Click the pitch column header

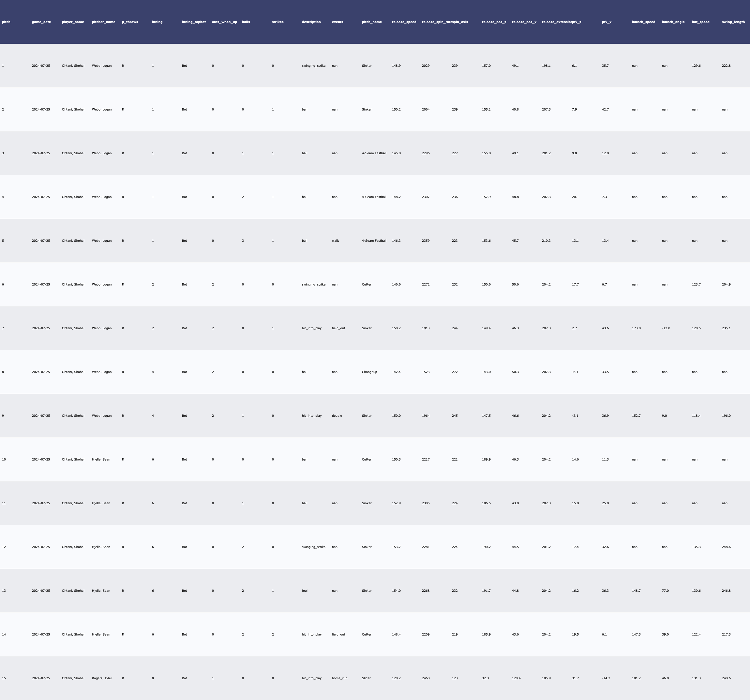tap(6, 22)
